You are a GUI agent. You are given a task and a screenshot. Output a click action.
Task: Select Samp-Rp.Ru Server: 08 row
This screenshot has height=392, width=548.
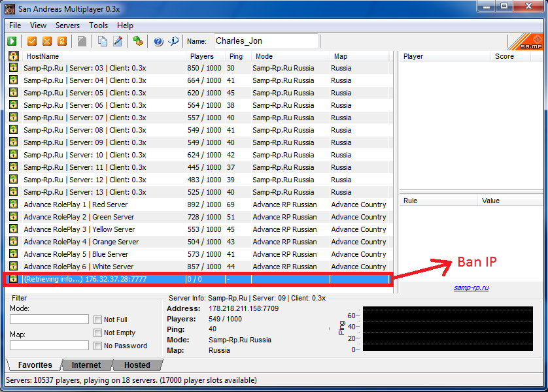point(197,130)
